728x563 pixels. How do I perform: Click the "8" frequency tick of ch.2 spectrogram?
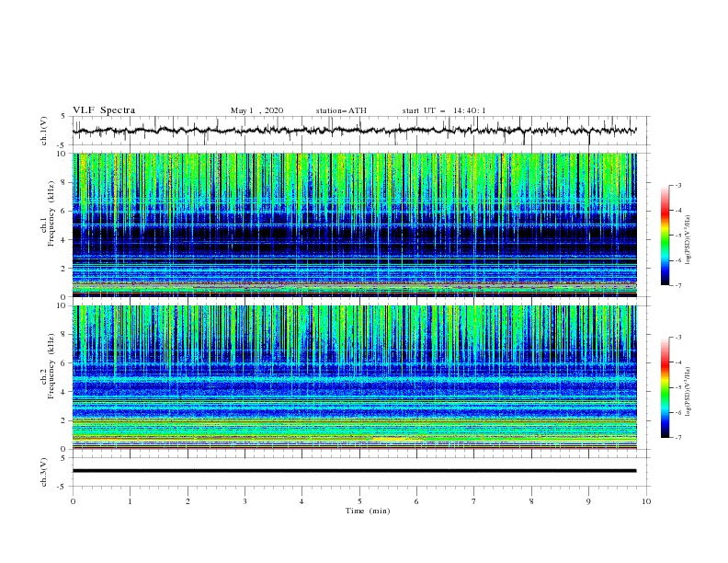pos(64,335)
